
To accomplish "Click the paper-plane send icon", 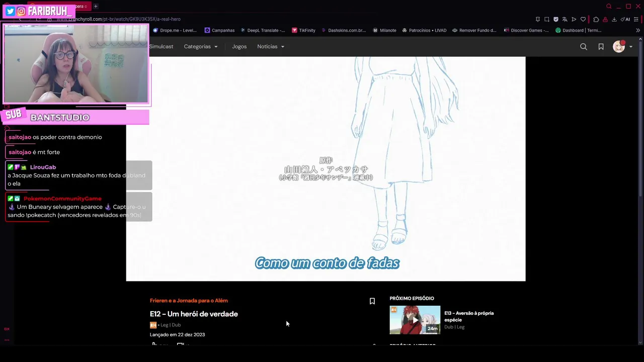I will point(574,19).
